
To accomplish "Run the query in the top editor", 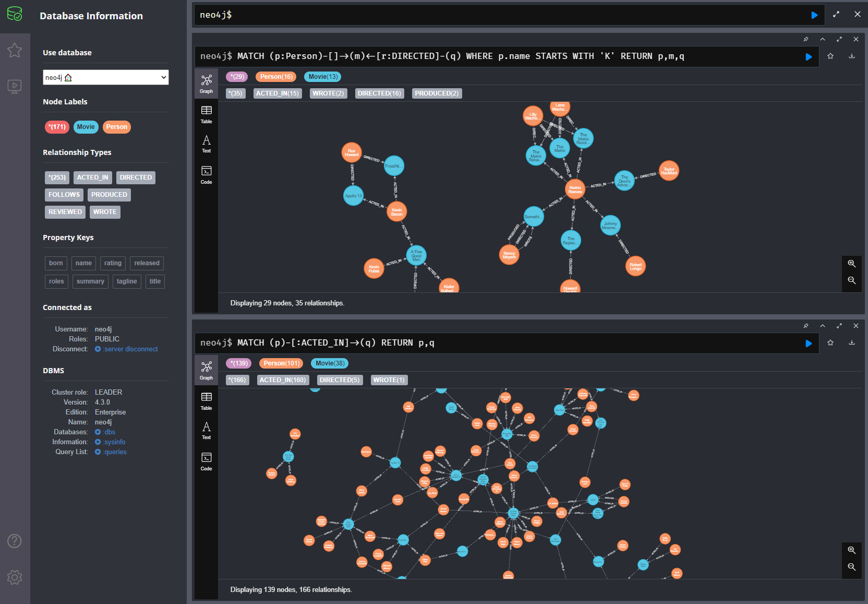I will click(x=814, y=15).
